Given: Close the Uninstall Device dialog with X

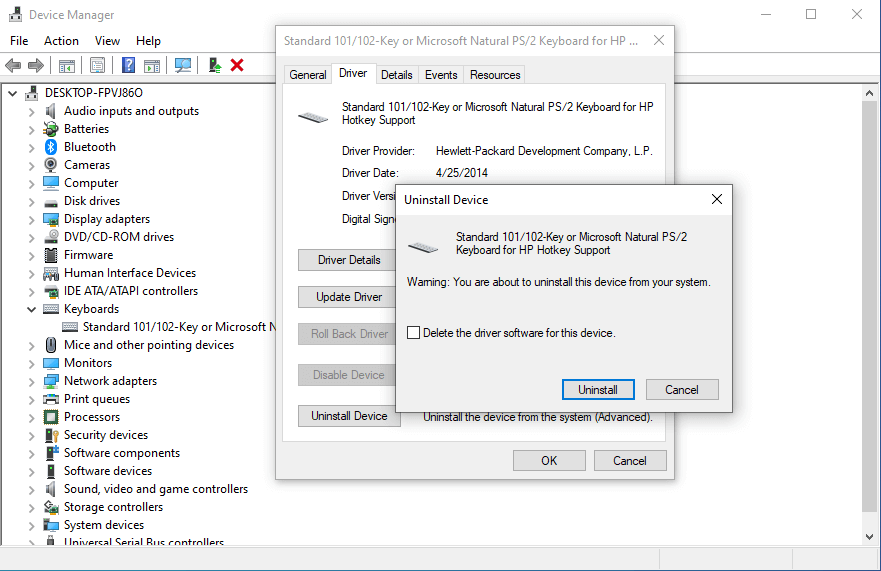Looking at the screenshot, I should click(716, 200).
